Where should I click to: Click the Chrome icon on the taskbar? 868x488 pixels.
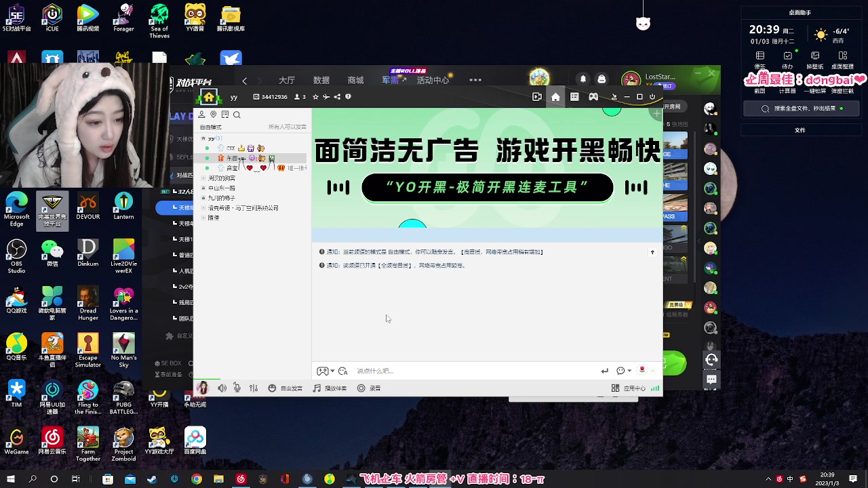click(196, 479)
